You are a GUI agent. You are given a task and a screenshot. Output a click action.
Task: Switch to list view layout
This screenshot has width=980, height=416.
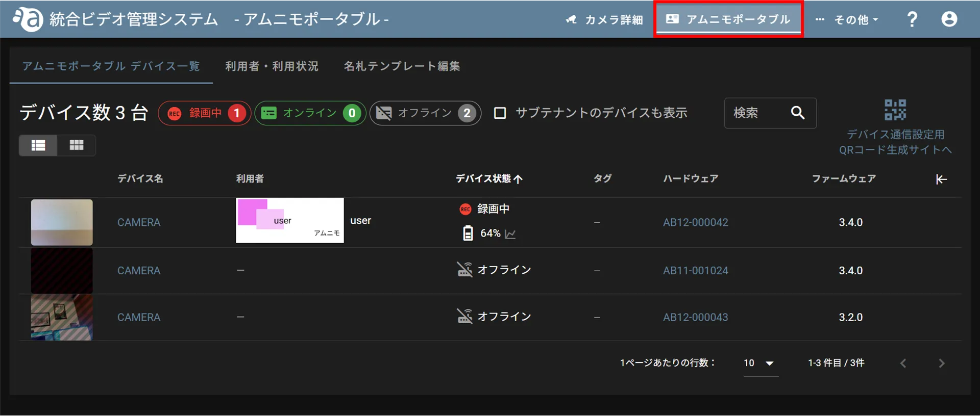click(38, 145)
